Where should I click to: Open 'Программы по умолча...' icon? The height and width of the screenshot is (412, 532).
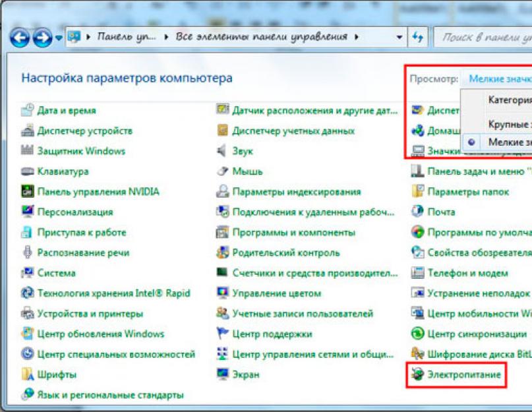pos(418,232)
